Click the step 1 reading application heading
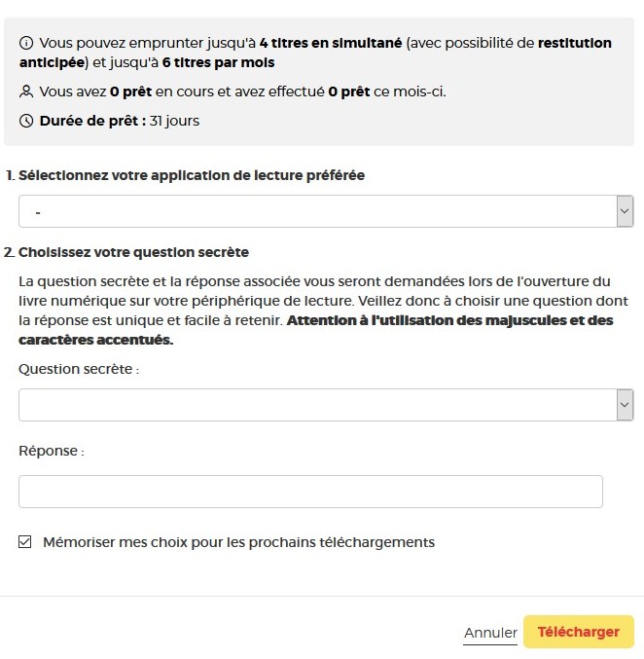 tap(192, 175)
